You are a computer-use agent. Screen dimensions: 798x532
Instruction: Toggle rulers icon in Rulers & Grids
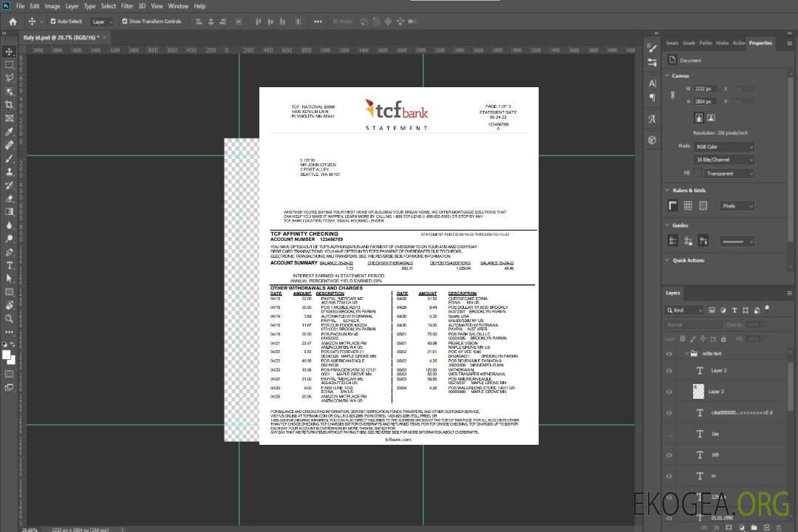click(672, 205)
